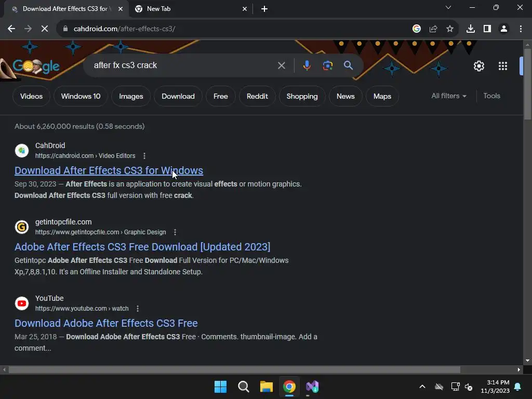The image size is (532, 399).
Task: Open Visual Studio from taskbar
Action: [x=312, y=387]
